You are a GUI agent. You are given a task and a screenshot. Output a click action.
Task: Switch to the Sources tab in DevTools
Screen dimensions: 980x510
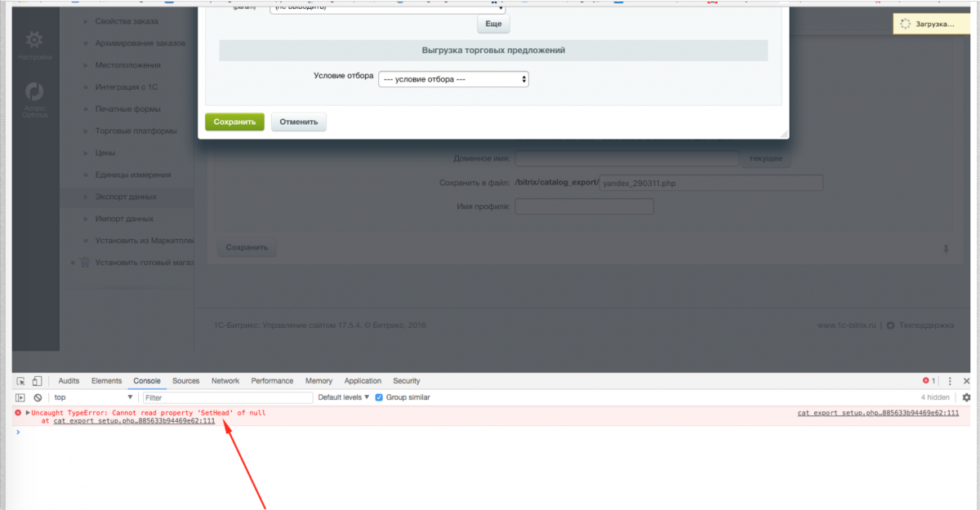click(185, 380)
